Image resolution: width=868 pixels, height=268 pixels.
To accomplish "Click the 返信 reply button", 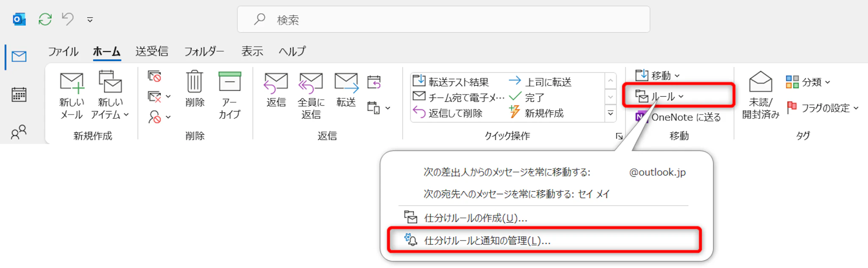I will point(276,89).
